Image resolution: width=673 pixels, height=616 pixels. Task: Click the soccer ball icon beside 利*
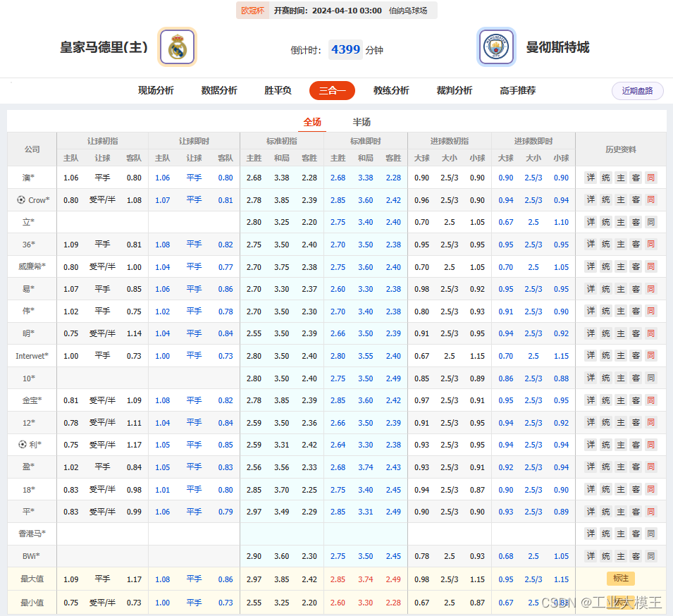[23, 444]
